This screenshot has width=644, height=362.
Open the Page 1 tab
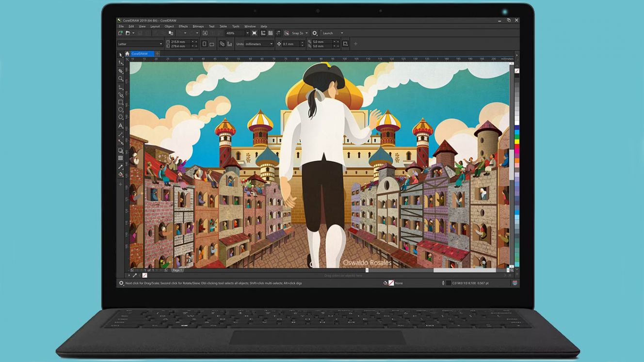point(177,270)
